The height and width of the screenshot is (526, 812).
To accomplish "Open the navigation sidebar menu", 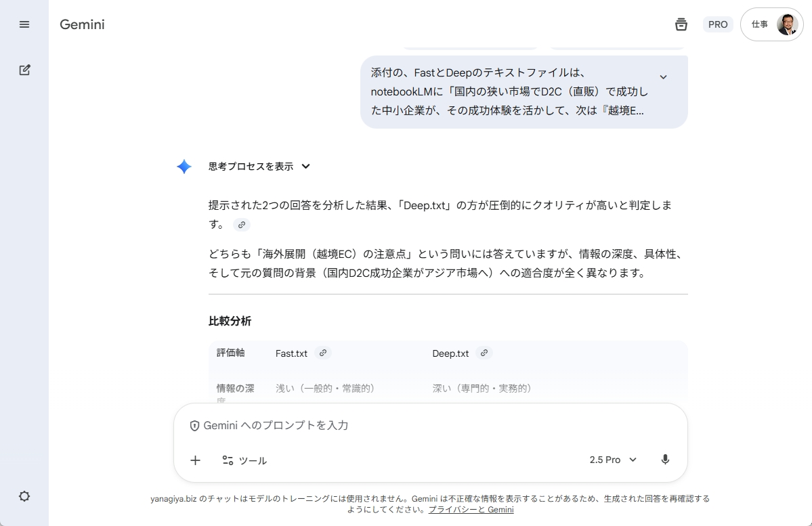I will coord(24,24).
